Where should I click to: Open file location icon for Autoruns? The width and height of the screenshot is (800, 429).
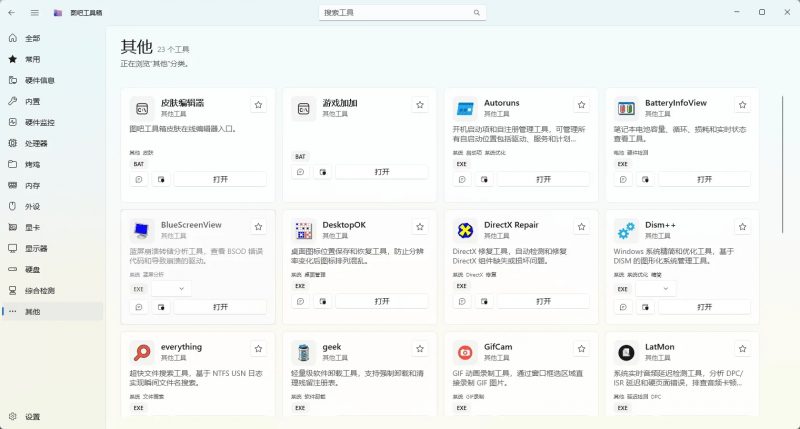tap(484, 180)
